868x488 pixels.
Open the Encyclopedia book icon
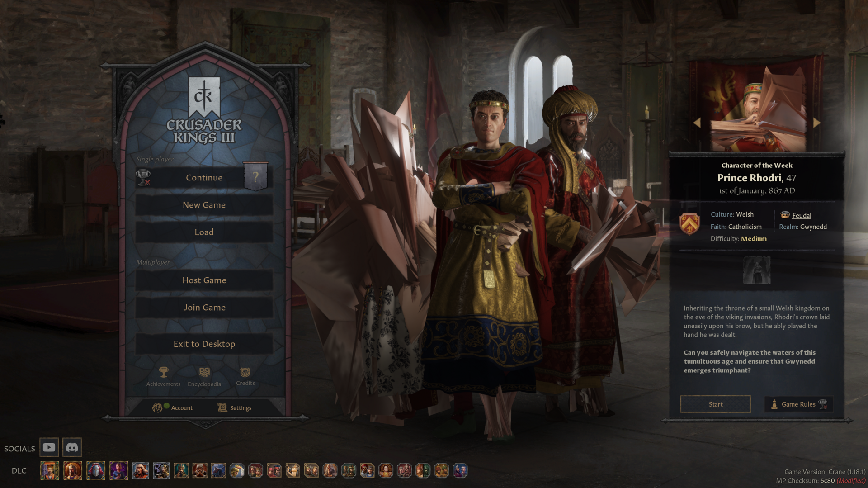204,377
